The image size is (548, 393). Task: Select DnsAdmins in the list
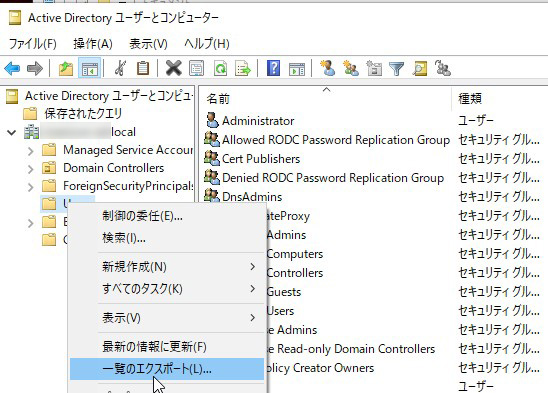tap(252, 197)
